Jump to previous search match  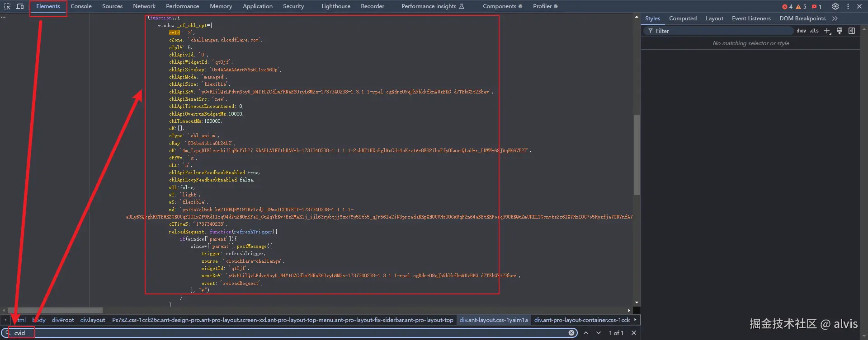(586, 333)
